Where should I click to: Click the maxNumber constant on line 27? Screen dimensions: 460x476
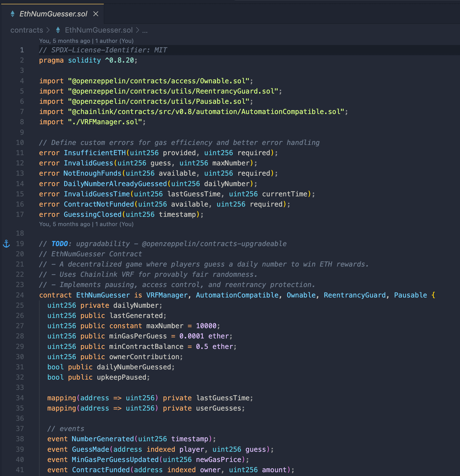tap(165, 326)
